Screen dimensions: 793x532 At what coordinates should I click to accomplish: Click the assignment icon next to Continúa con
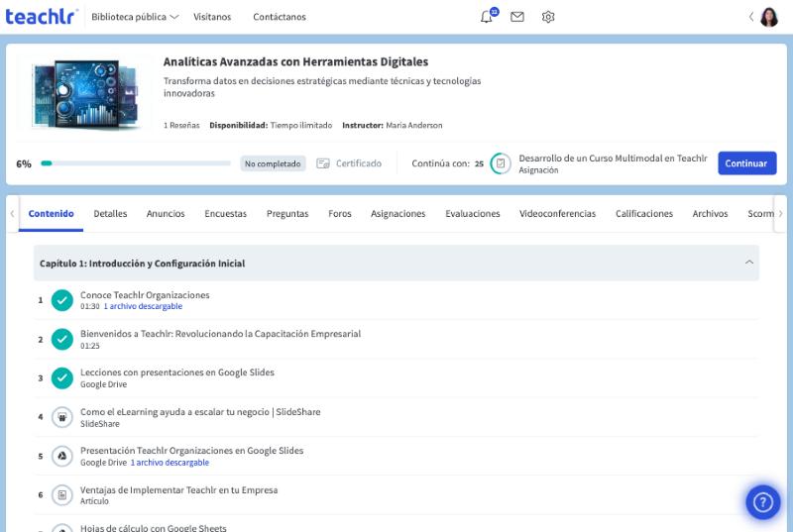click(501, 163)
